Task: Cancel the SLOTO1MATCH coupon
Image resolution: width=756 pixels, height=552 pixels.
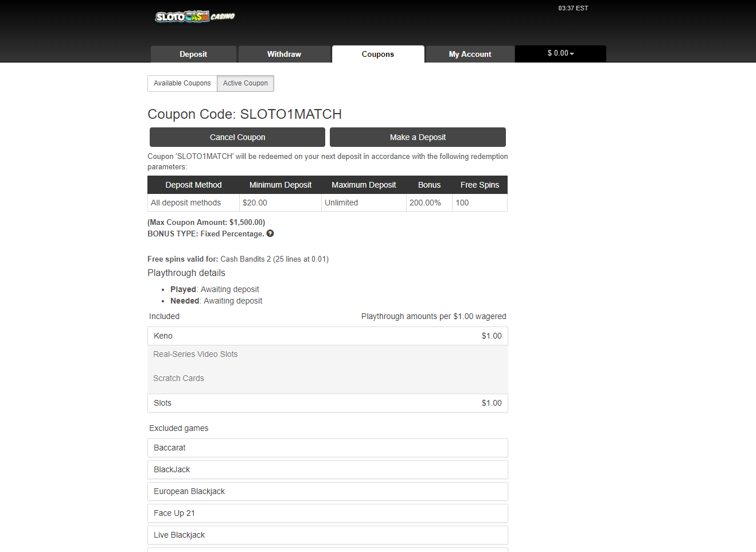Action: [x=237, y=137]
